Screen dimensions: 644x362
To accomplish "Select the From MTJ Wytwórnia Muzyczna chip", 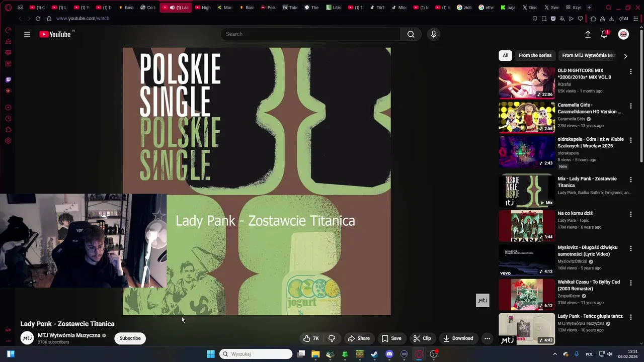I will click(588, 55).
